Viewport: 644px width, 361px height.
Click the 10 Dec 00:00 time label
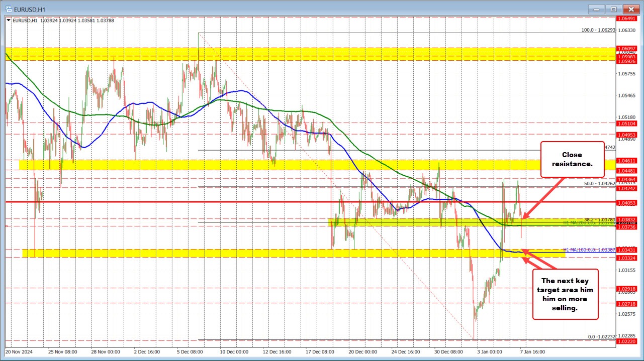(x=235, y=352)
